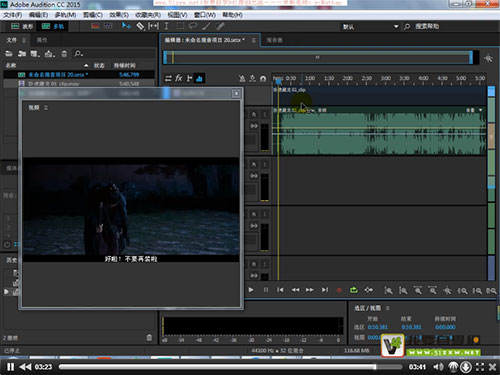Open the insert into multitrack dropdown

tap(50, 53)
